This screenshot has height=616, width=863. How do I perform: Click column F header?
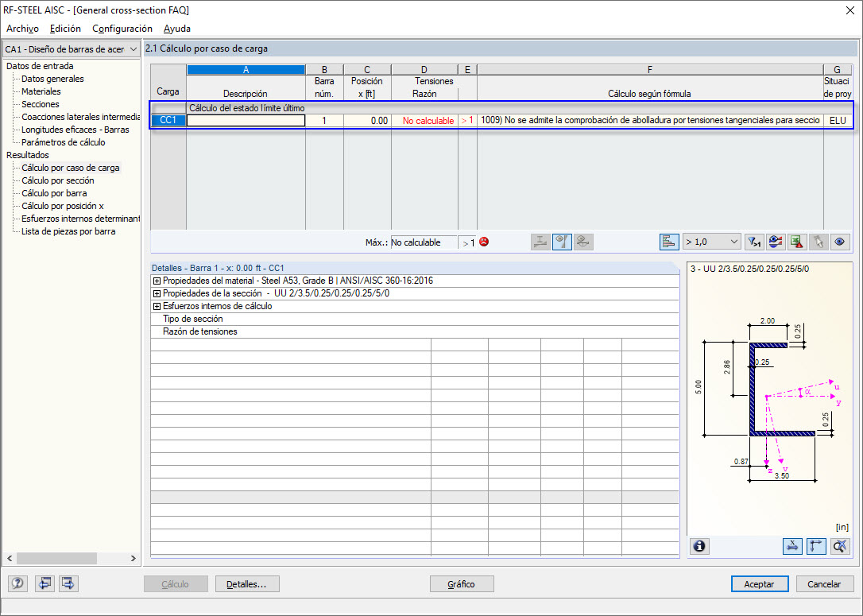pyautogui.click(x=650, y=69)
